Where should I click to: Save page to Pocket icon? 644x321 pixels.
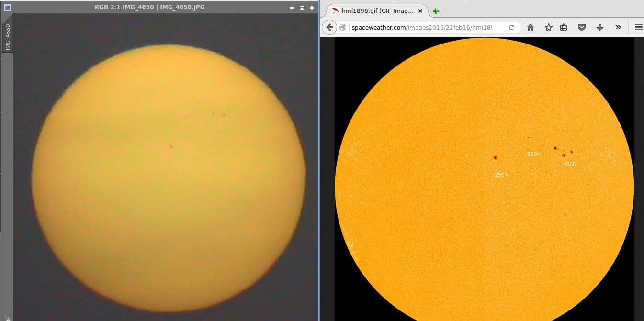click(x=582, y=27)
